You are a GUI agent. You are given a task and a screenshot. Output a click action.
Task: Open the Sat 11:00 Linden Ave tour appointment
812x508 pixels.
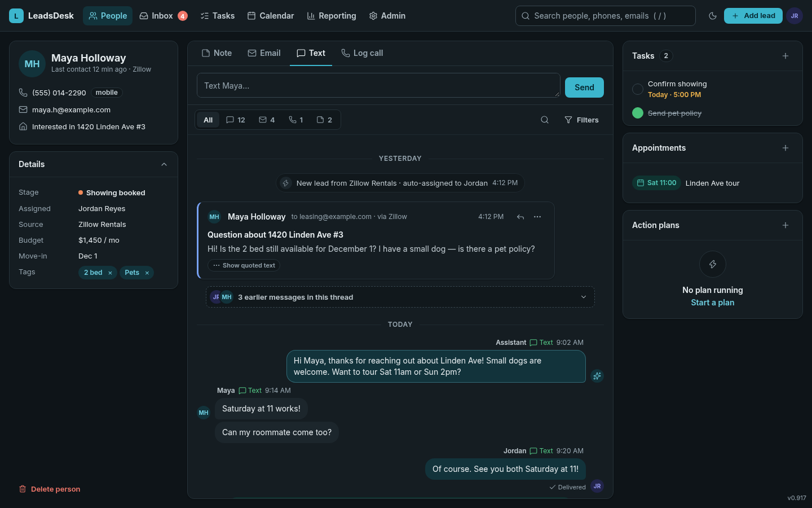[713, 183]
